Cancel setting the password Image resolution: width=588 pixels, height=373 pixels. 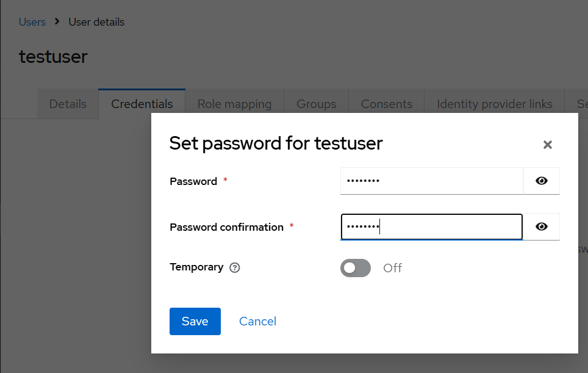tap(257, 321)
